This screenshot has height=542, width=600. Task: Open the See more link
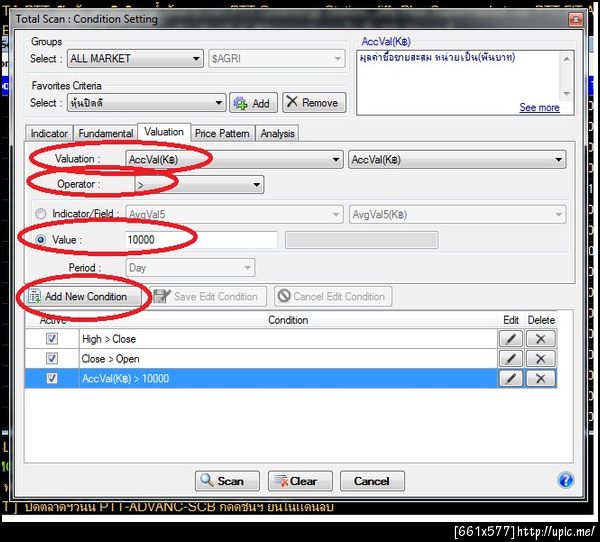(540, 108)
